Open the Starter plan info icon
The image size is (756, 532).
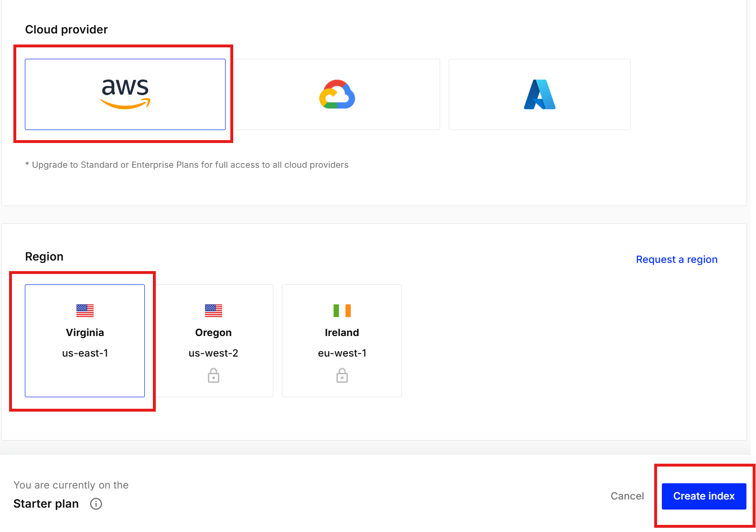tap(96, 504)
